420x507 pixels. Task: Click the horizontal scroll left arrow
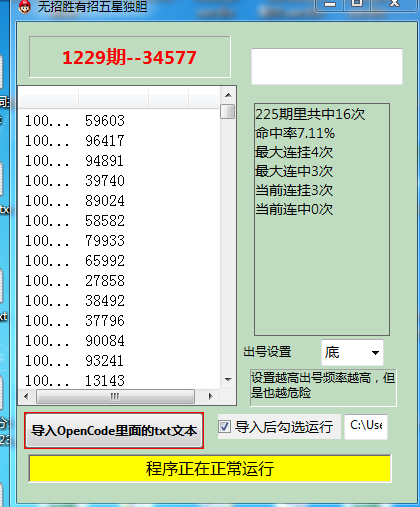coord(27,396)
